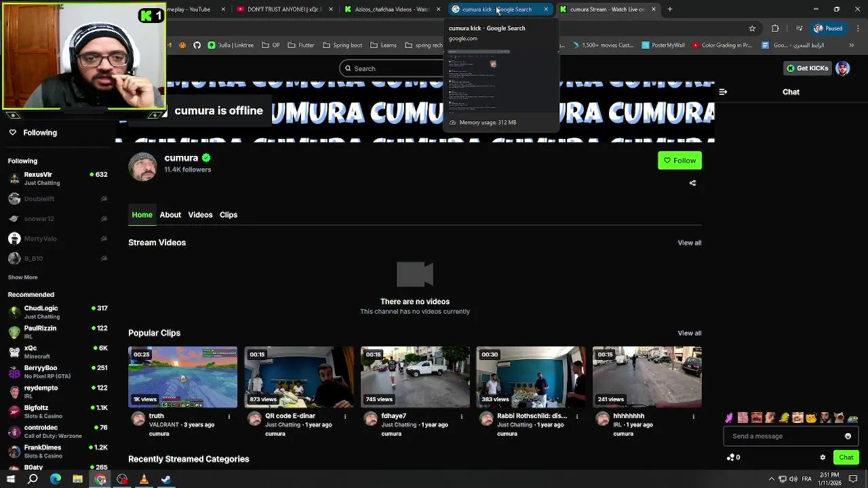Open the PosterMyWall bookmark
The width and height of the screenshot is (868, 488).
tap(662, 45)
